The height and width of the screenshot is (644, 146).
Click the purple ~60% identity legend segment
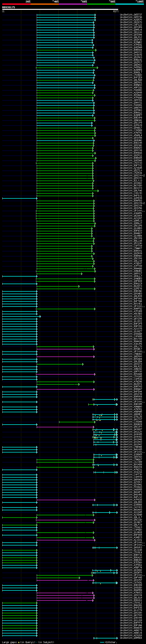pyautogui.click(x=73, y=4)
